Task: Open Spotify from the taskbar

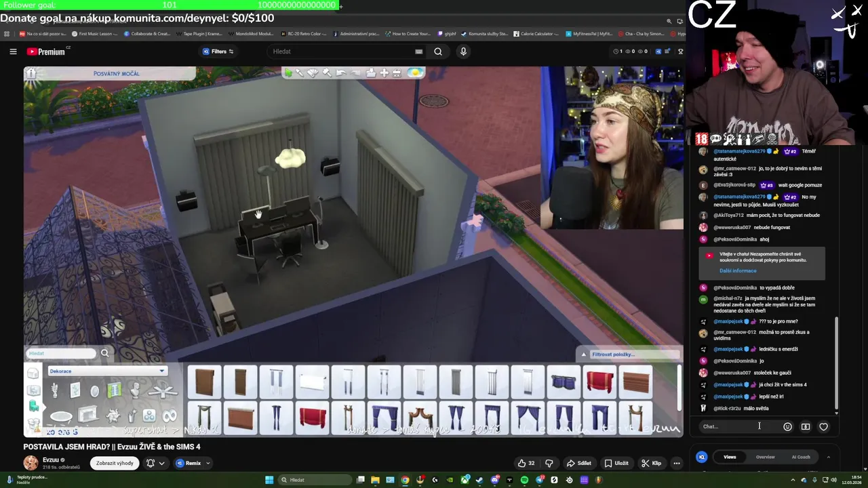Action: pos(524,480)
